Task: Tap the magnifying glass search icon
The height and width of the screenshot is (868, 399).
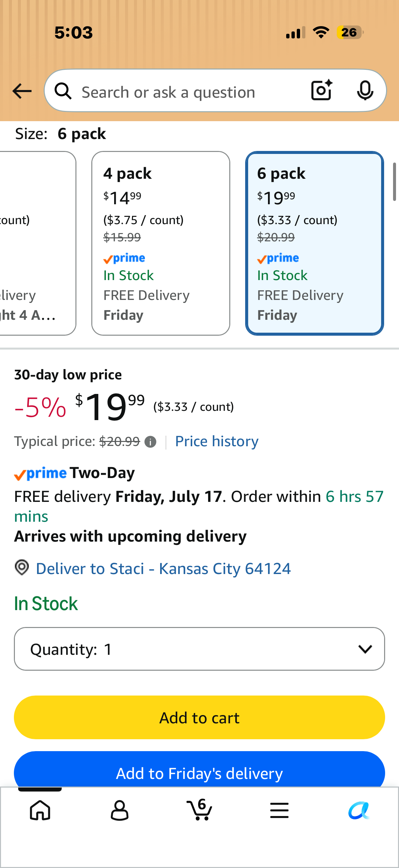Action: tap(63, 91)
